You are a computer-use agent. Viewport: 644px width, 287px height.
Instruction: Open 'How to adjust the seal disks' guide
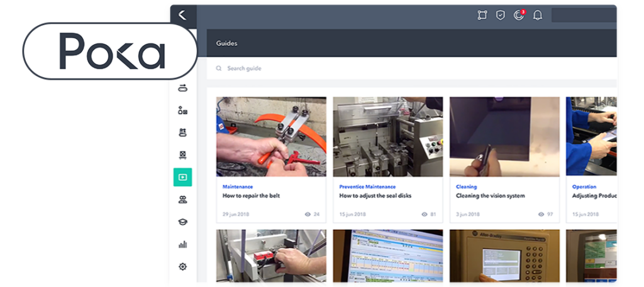(375, 196)
